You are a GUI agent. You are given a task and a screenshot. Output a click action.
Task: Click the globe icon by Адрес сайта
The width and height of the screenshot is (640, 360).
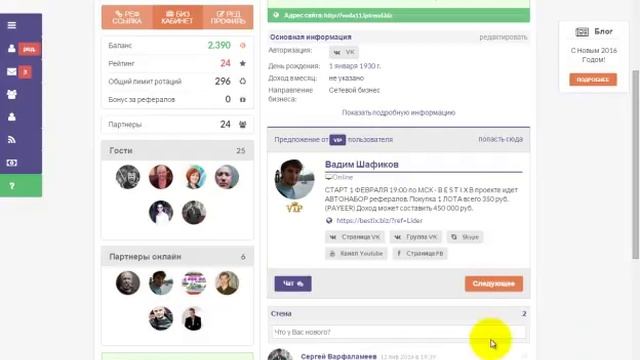tap(276, 15)
